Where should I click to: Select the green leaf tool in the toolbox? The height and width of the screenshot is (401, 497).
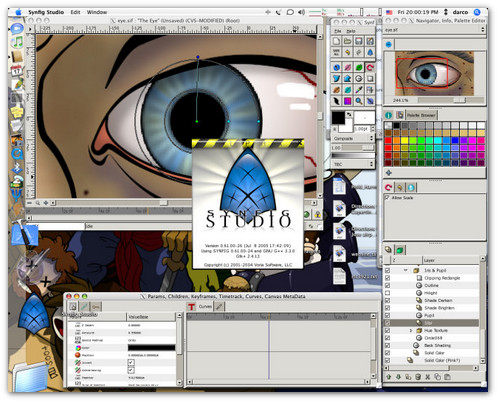(x=359, y=68)
